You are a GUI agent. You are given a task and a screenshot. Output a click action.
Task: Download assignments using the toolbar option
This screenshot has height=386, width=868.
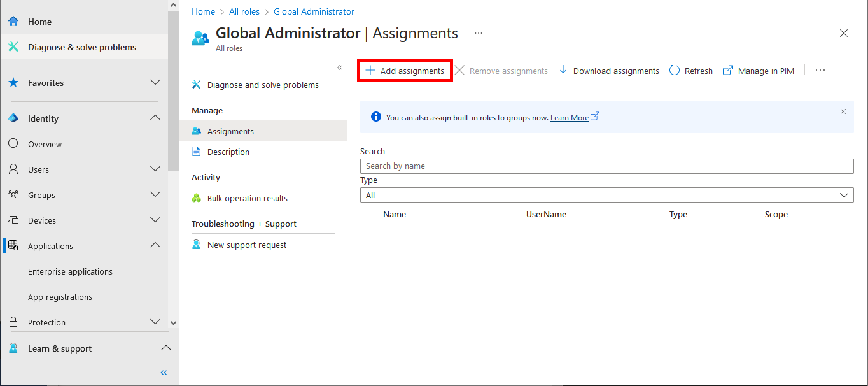608,70
